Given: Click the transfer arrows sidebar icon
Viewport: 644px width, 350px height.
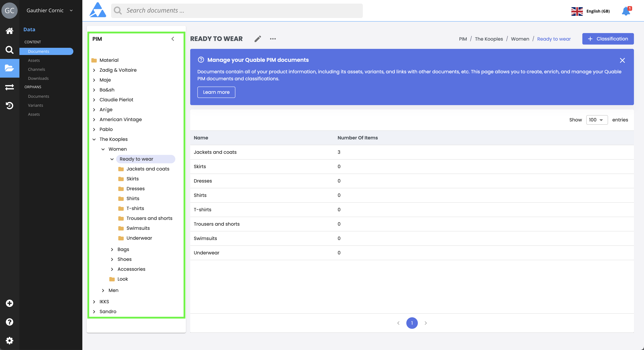Looking at the screenshot, I should pyautogui.click(x=10, y=87).
